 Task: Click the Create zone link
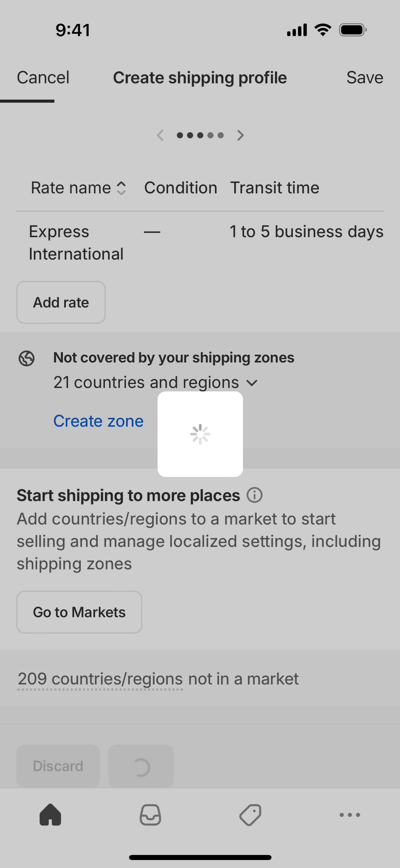tap(98, 421)
